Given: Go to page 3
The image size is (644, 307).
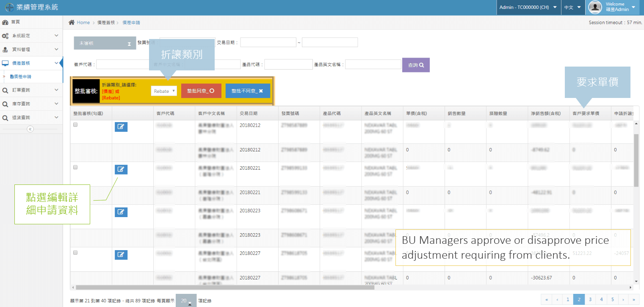Looking at the screenshot, I should pos(590,299).
